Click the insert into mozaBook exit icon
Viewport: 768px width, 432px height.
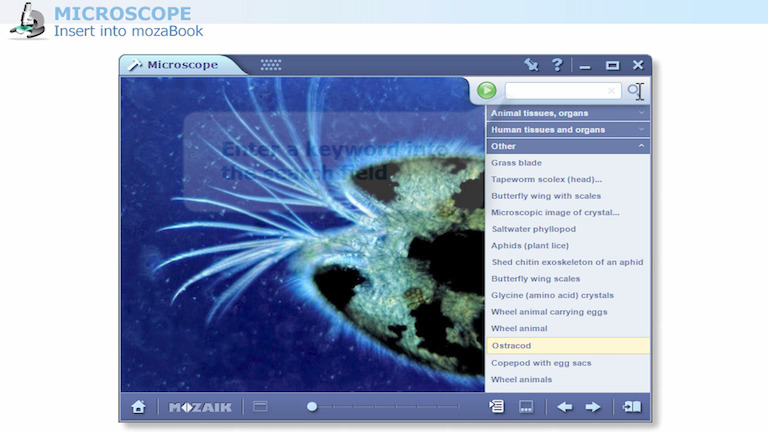coord(631,407)
